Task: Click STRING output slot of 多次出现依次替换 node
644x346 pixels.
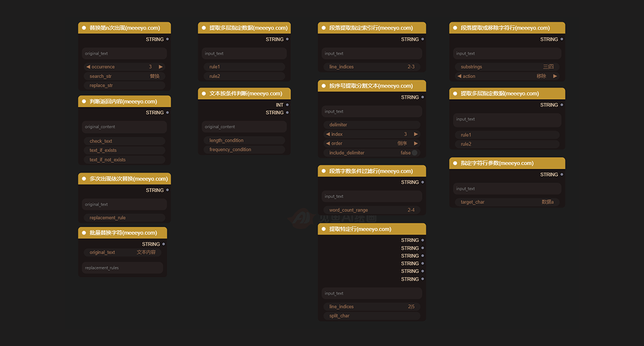Action: (x=167, y=190)
